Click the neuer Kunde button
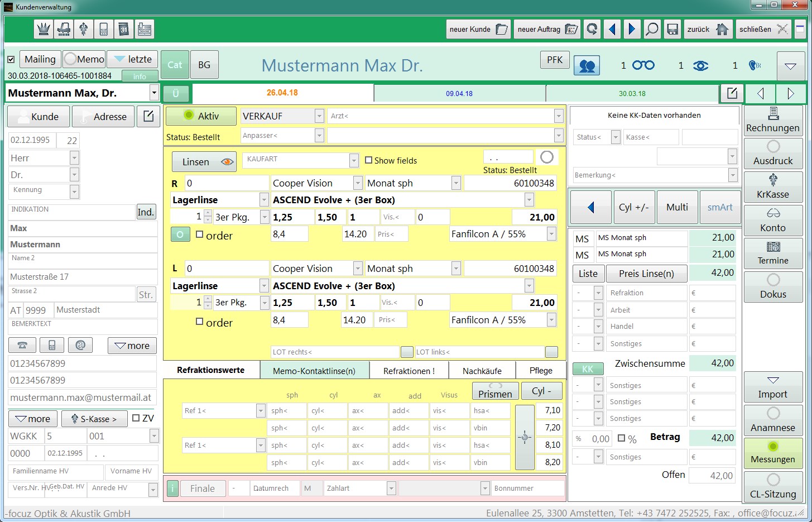The width and height of the screenshot is (812, 522). tap(478, 29)
